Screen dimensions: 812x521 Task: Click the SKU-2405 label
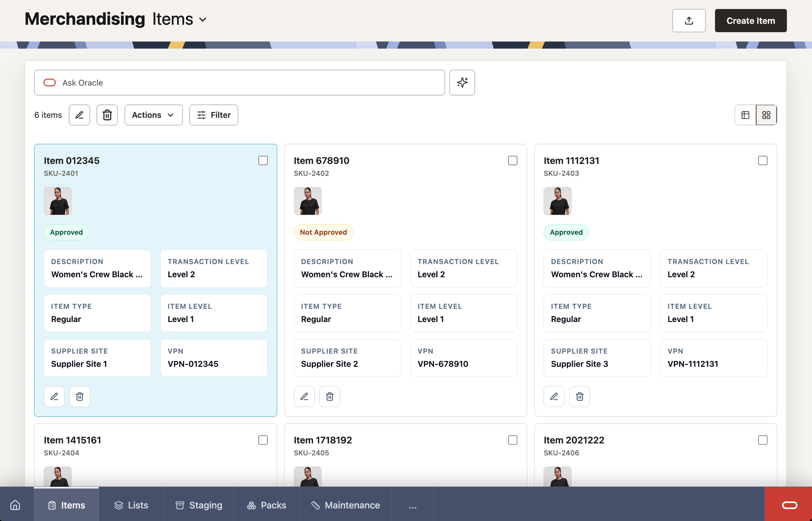click(x=311, y=453)
